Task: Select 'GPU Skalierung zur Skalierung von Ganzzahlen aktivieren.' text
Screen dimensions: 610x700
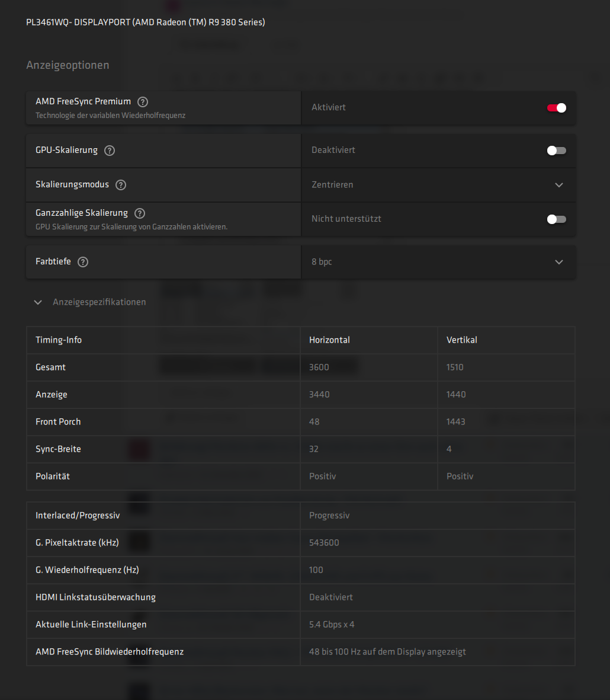Action: [x=131, y=227]
